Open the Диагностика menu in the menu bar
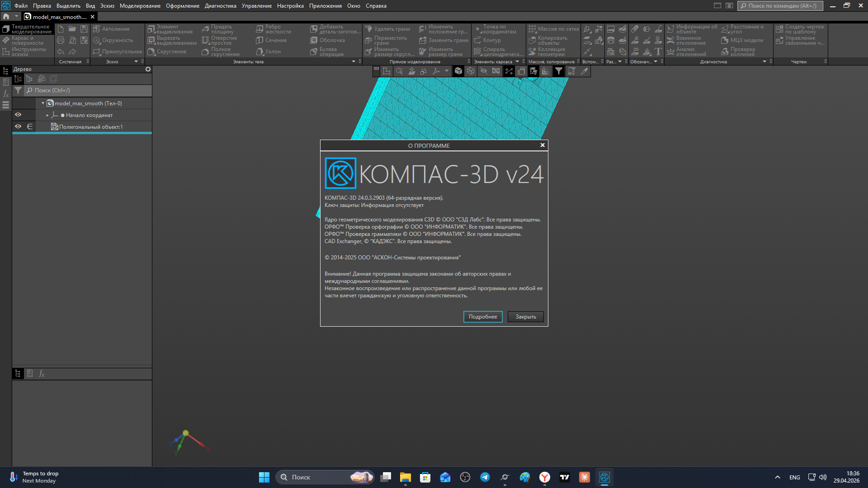Viewport: 868px width, 488px height. coord(221,6)
